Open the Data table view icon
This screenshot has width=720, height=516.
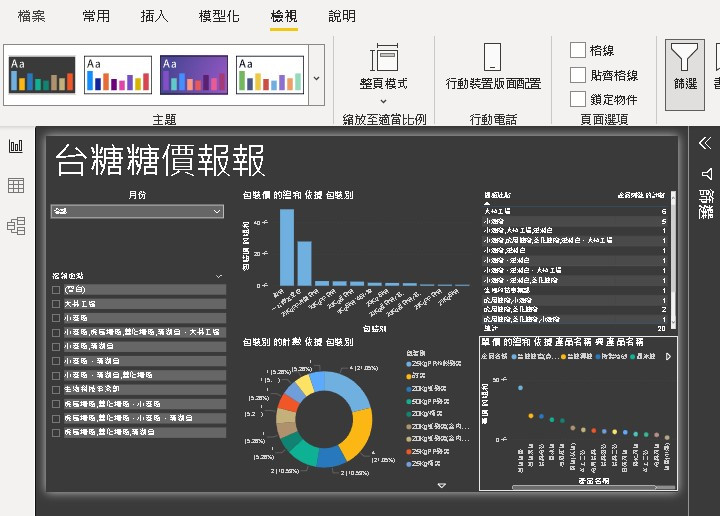tap(16, 185)
